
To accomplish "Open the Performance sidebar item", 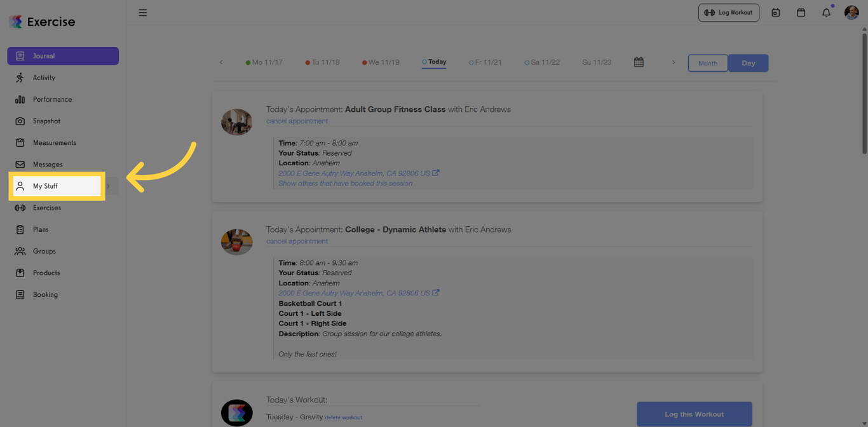I will (x=63, y=99).
